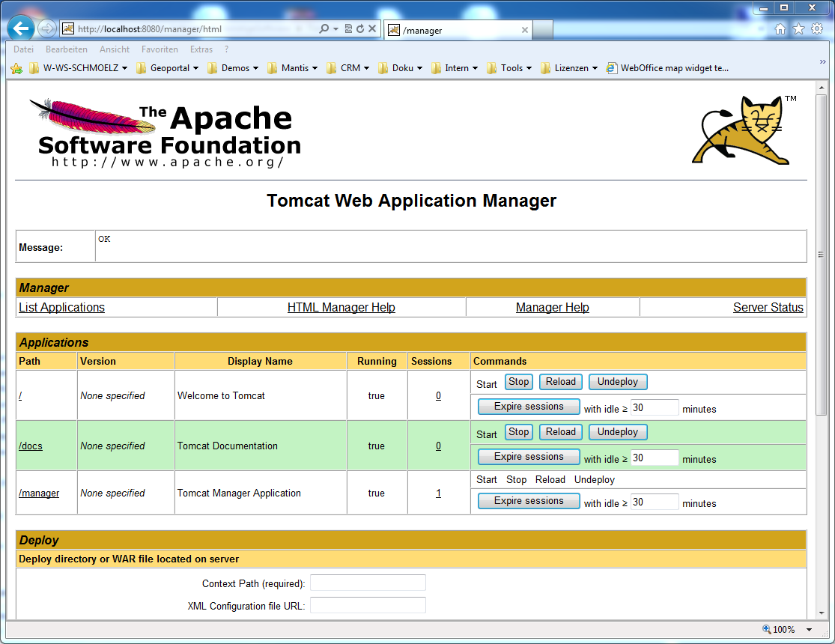Stop loading with the X icon
This screenshot has width=835, height=644.
pyautogui.click(x=371, y=28)
